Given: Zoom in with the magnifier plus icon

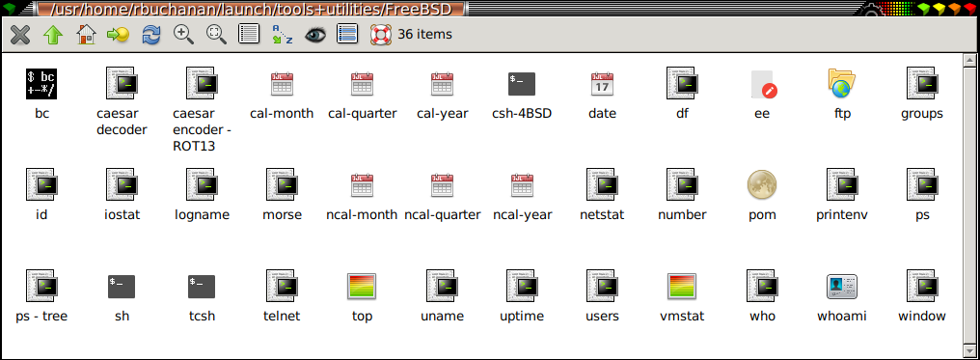Looking at the screenshot, I should [183, 35].
